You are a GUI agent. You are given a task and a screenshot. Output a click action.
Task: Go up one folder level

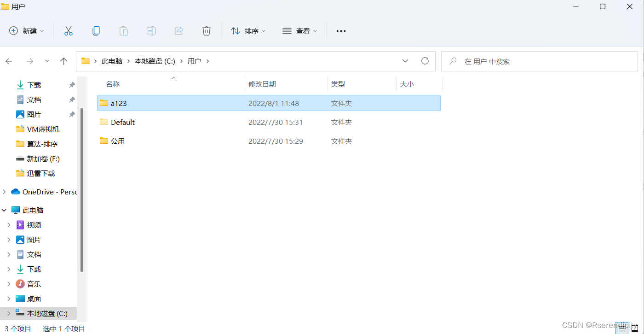pyautogui.click(x=64, y=61)
